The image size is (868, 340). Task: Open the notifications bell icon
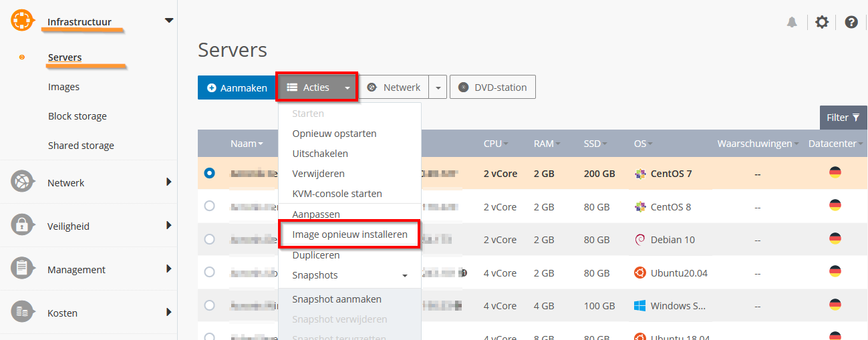click(792, 22)
